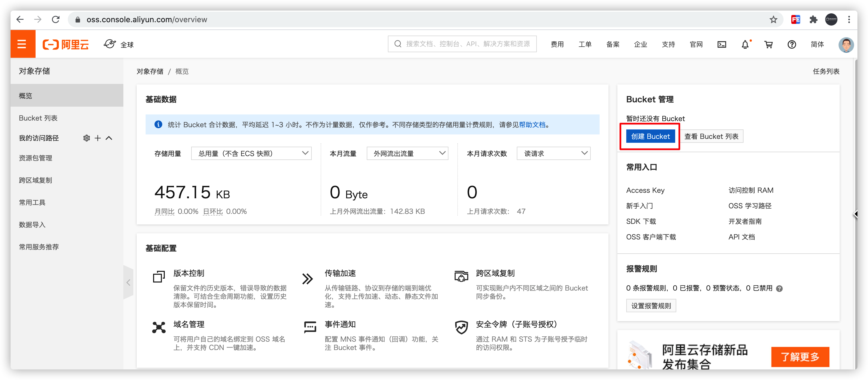Image resolution: width=868 pixels, height=380 pixels.
Task: Expand the 总用量（不含 ECS 快照）selector
Action: click(x=251, y=153)
